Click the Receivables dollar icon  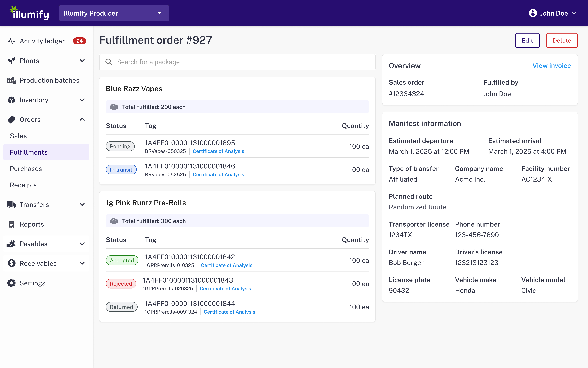click(x=11, y=263)
